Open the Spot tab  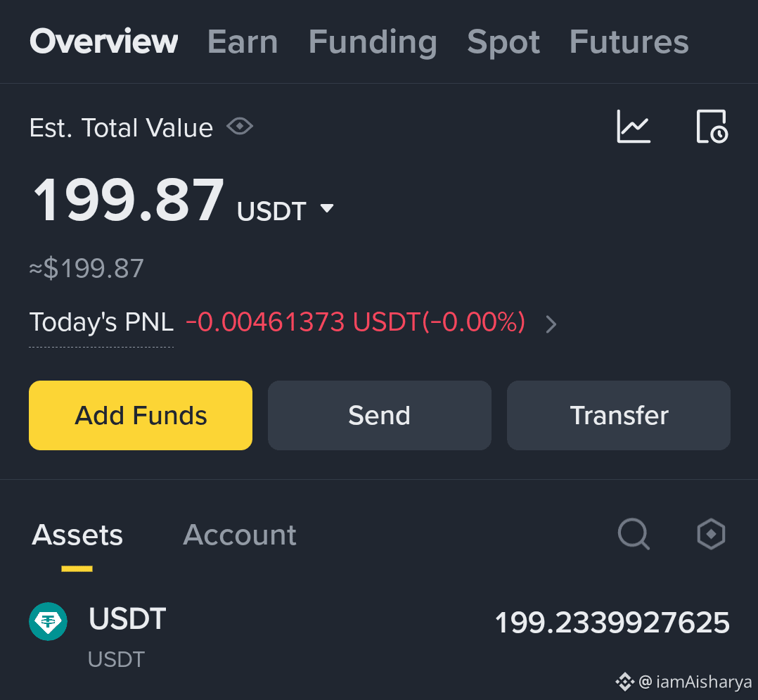[x=503, y=42]
